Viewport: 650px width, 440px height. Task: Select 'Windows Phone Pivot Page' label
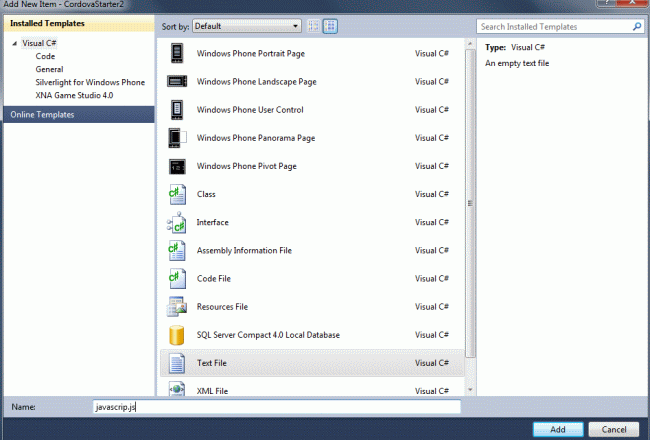247,166
